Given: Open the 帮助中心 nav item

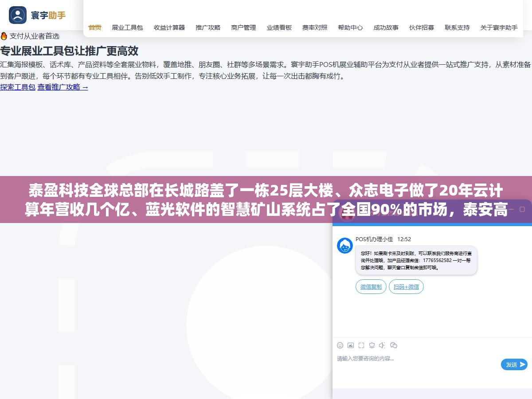Looking at the screenshot, I should tap(350, 27).
